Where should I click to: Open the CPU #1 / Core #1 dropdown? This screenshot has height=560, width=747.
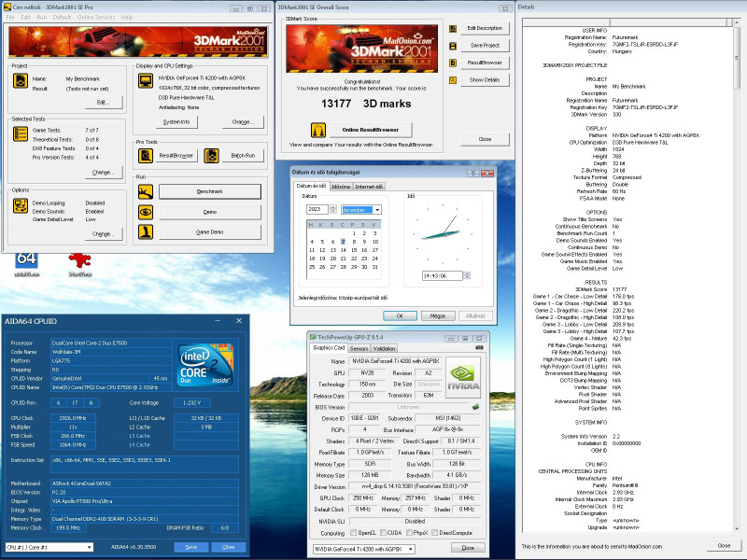(89, 547)
